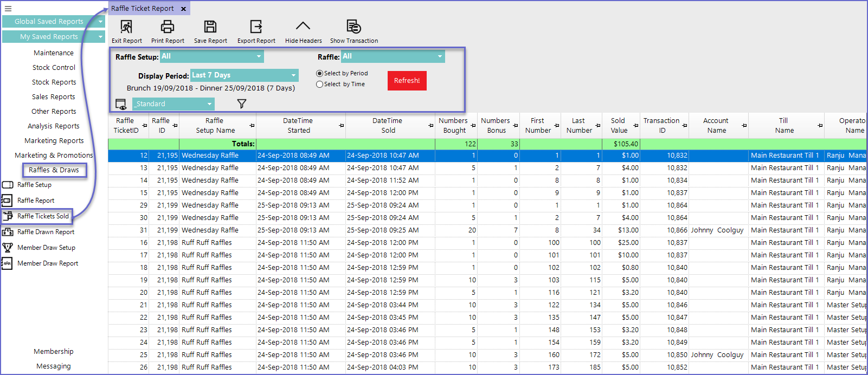Select the 'Select by Time' radio button
Screen dimensions: 868x375
320,85
